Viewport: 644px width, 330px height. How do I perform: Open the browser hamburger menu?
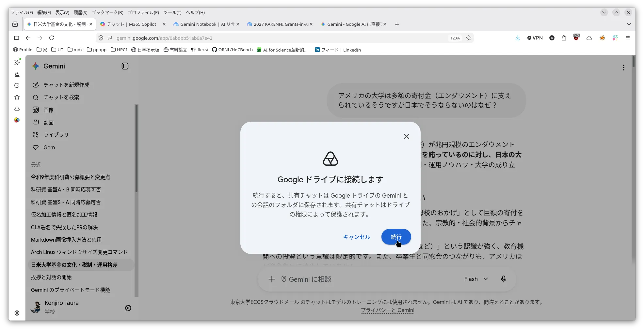click(x=627, y=38)
